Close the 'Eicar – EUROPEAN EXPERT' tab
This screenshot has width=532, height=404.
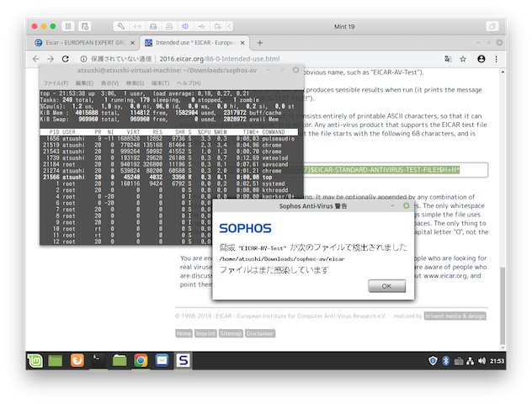click(x=133, y=43)
